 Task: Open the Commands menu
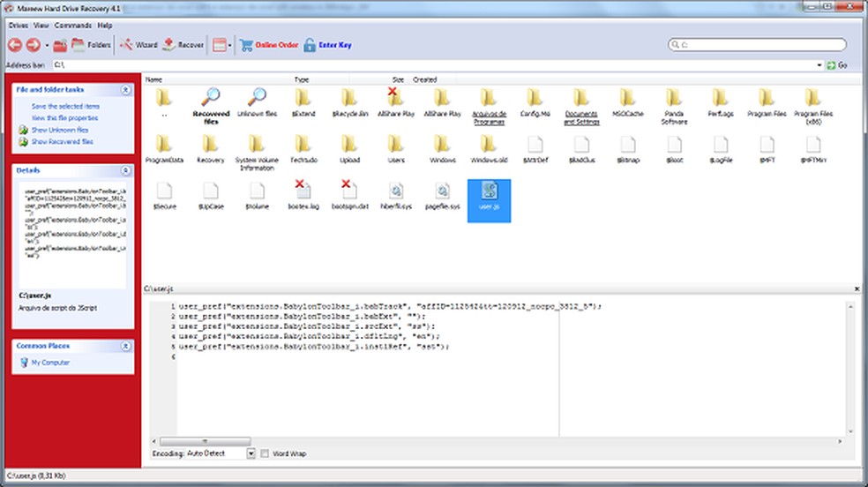tap(72, 26)
